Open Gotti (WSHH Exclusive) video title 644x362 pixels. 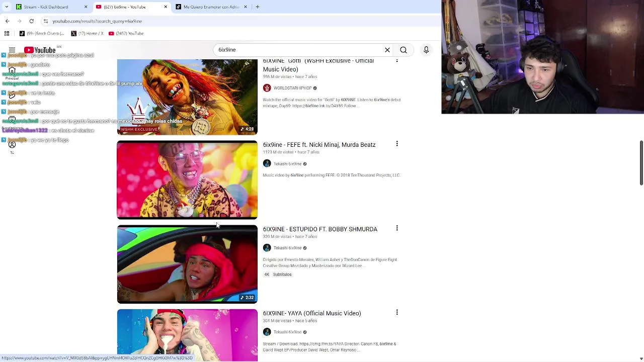pyautogui.click(x=318, y=65)
